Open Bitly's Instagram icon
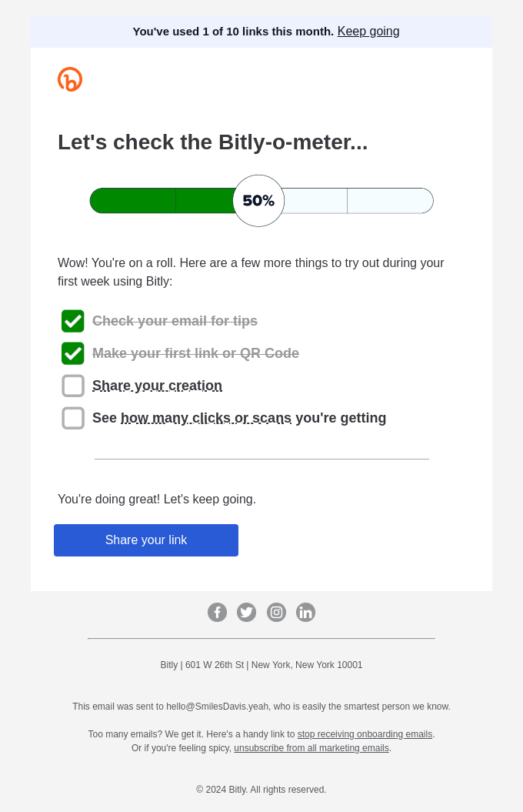Image resolution: width=523 pixels, height=812 pixels. pyautogui.click(x=276, y=613)
